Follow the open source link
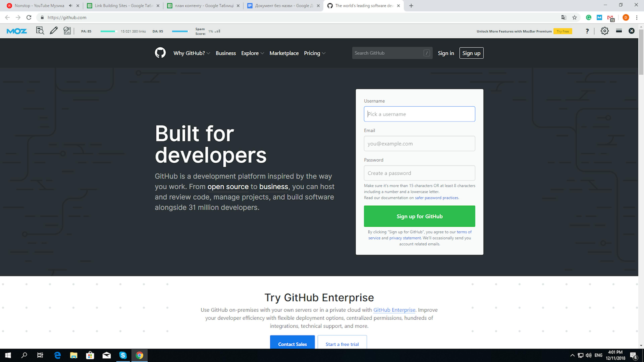Viewport: 644px width, 362px height. pyautogui.click(x=228, y=187)
